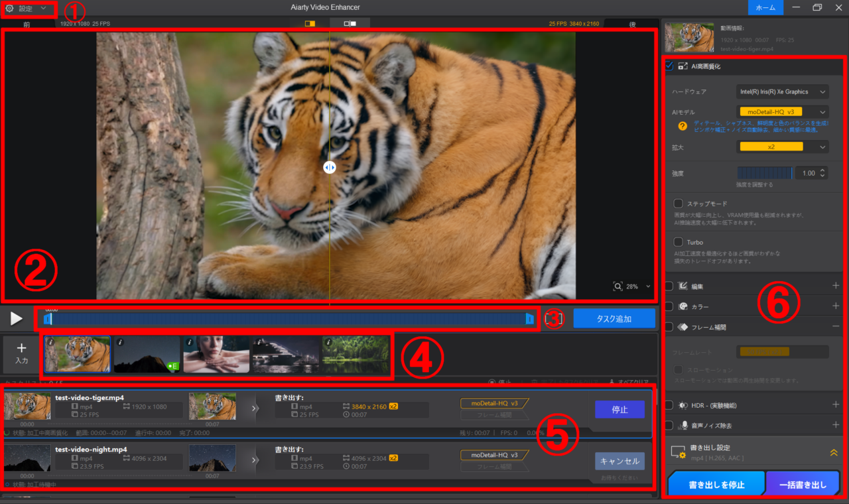Click the 書き出し設定 export settings icon
Viewport: 849px width, 504px height.
[678, 452]
